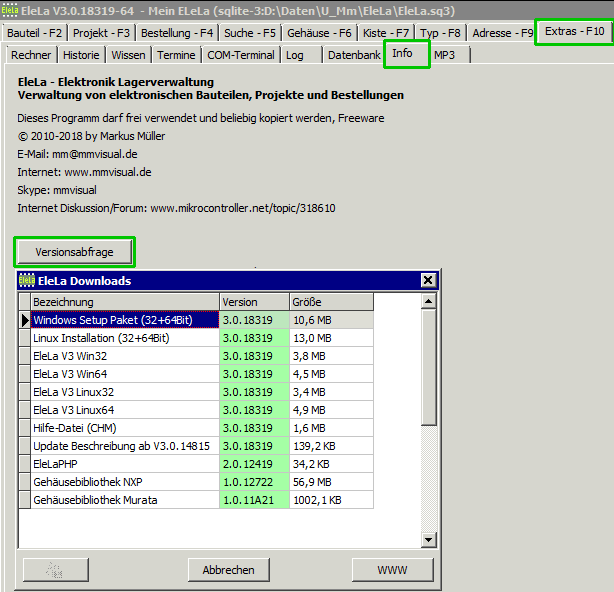Open the COM-Terminal sub-tab

tap(241, 55)
